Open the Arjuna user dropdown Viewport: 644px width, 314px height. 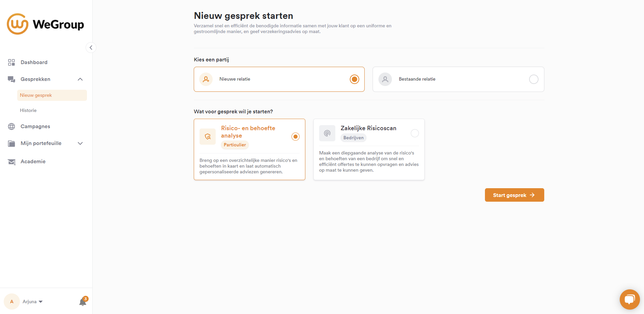point(32,302)
